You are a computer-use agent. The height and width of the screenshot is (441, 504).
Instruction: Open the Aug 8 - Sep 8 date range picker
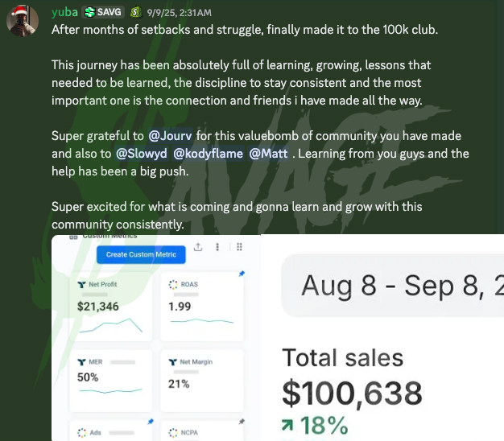[x=395, y=286]
